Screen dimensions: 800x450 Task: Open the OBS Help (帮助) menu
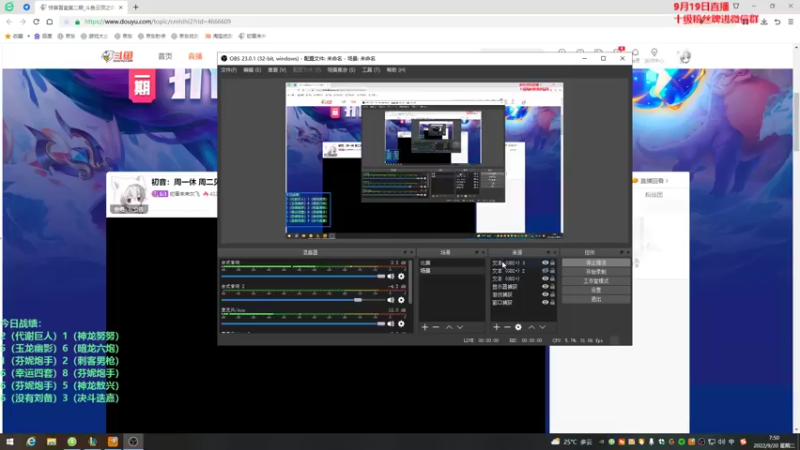[396, 70]
